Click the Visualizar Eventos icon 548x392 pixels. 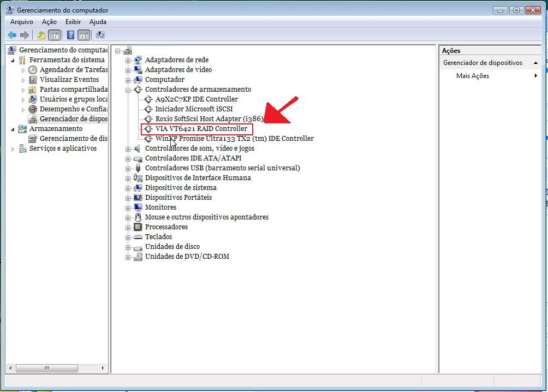33,79
